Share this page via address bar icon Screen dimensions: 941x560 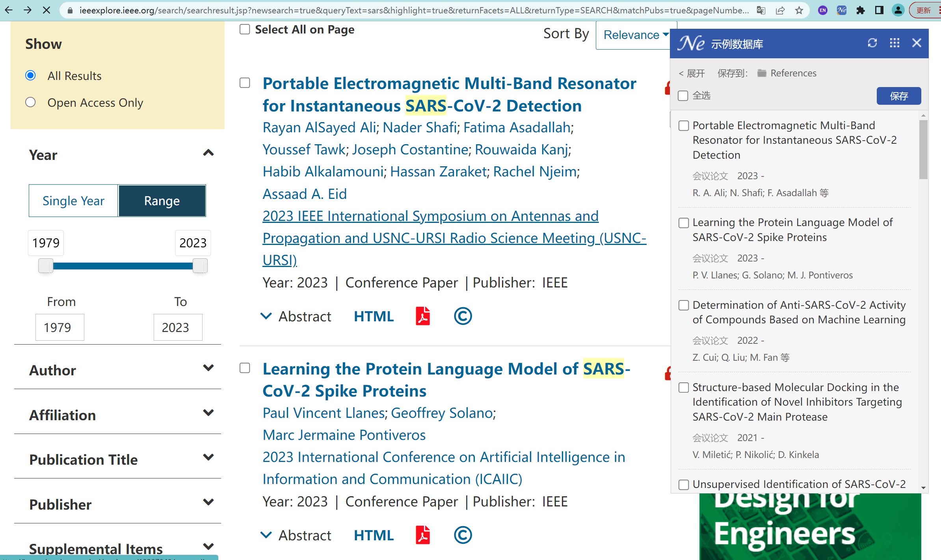(x=780, y=11)
